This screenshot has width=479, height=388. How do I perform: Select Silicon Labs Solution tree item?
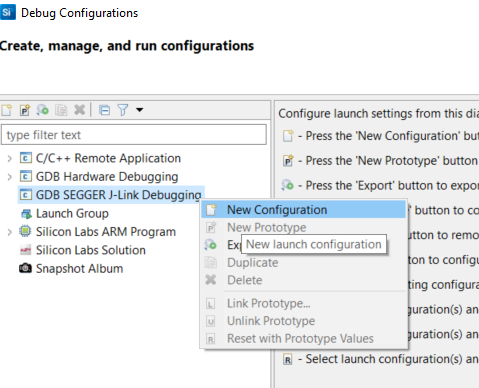91,250
